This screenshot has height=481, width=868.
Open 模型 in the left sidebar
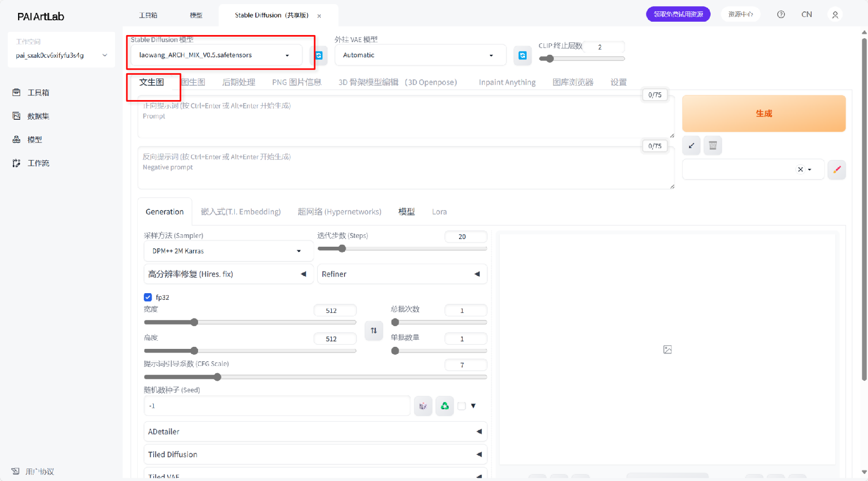pyautogui.click(x=27, y=139)
